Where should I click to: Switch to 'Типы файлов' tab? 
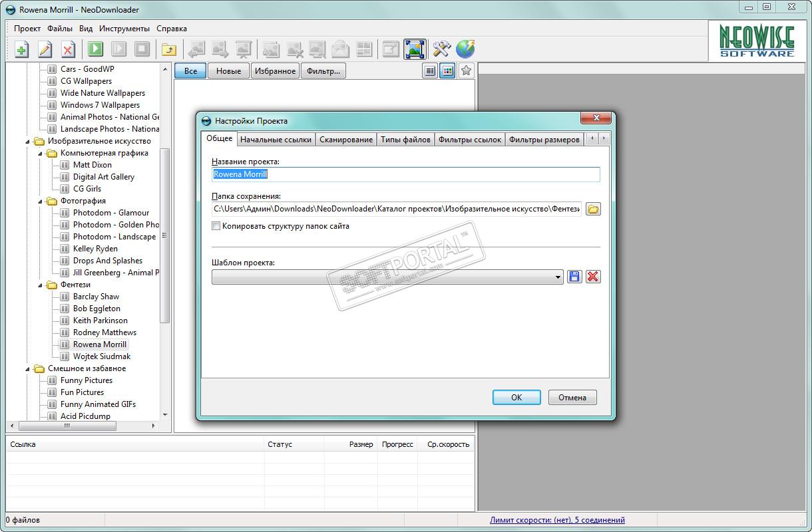405,140
